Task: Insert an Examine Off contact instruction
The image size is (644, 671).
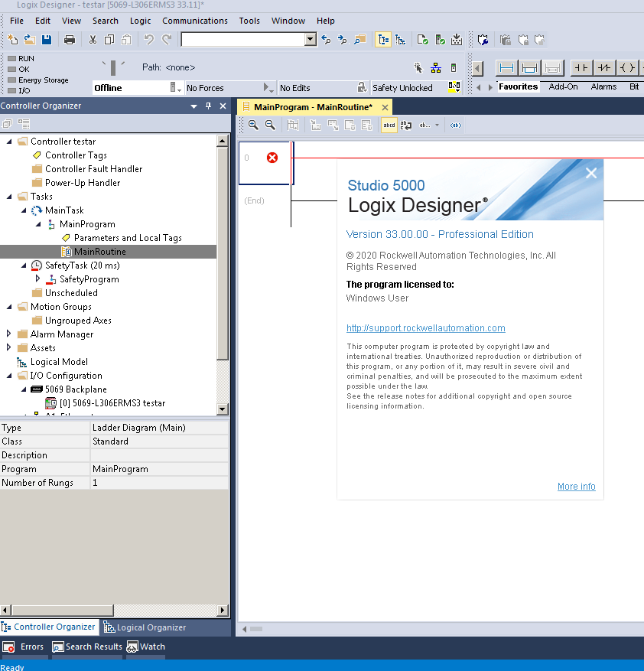Action: [604, 67]
